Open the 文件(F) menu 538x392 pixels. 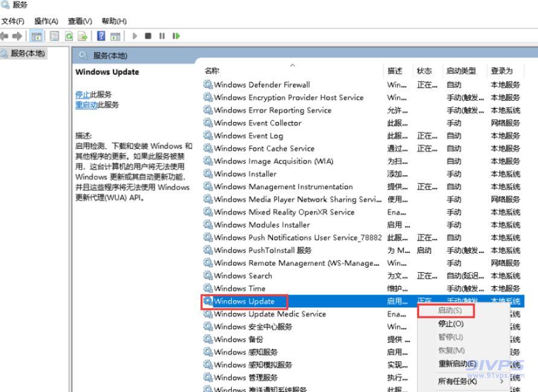pyautogui.click(x=13, y=21)
